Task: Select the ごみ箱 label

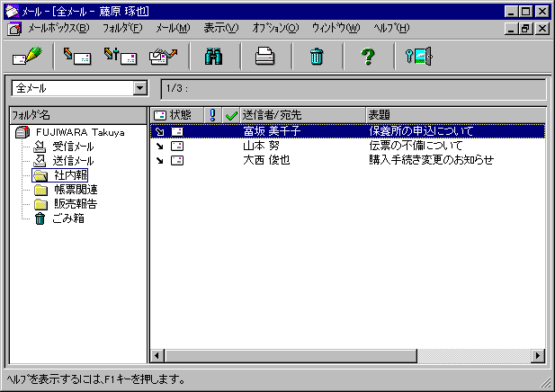Action: coord(68,218)
